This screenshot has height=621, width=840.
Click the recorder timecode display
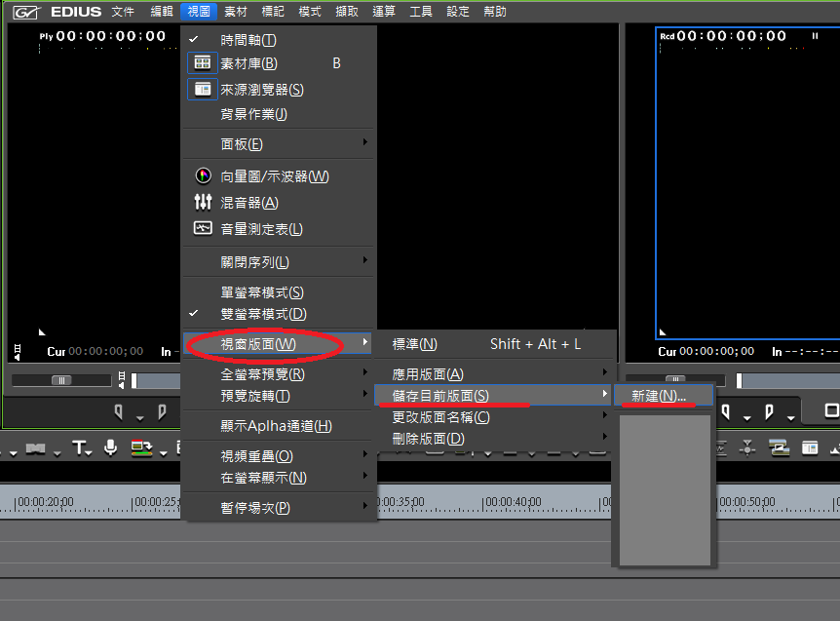(x=731, y=36)
